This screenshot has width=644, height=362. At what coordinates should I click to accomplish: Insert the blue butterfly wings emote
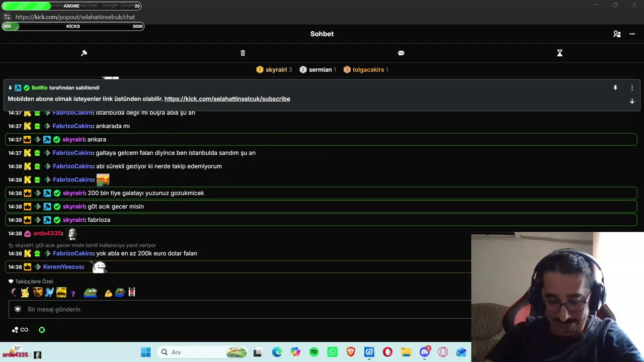tap(49, 293)
